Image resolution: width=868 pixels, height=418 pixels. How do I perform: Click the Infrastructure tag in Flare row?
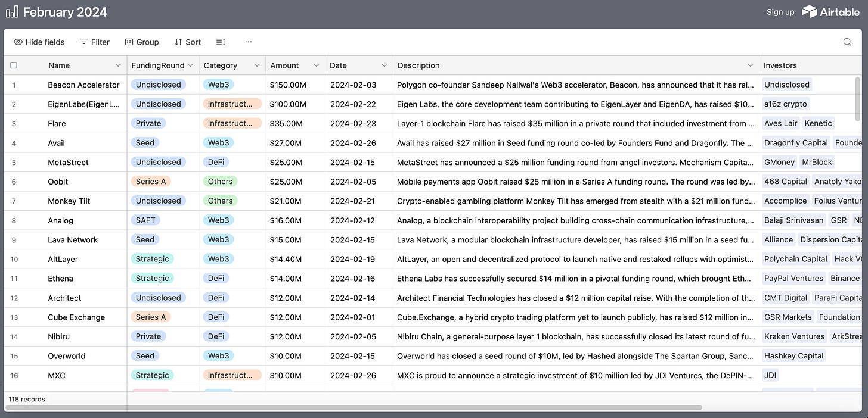[232, 123]
